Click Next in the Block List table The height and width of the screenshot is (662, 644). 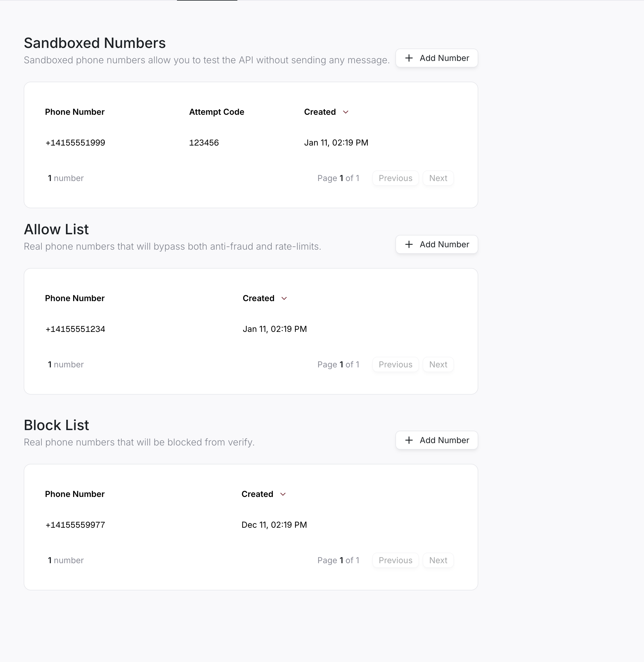click(x=438, y=560)
